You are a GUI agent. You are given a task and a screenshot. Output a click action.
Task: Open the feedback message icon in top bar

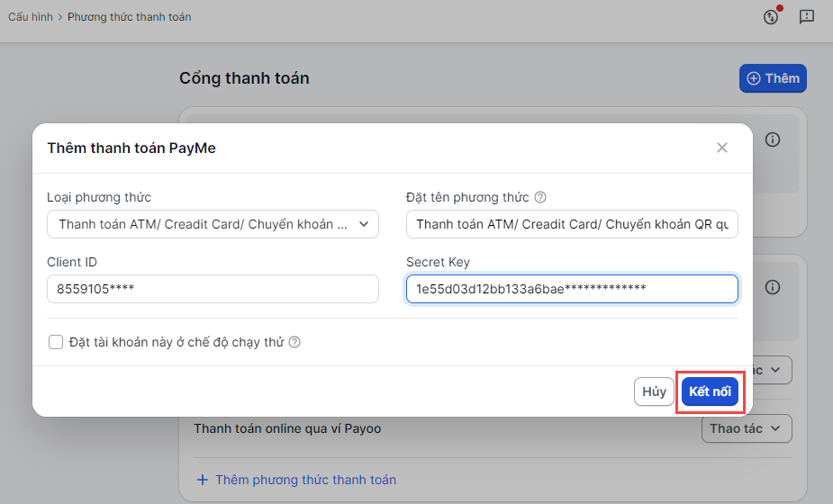click(x=807, y=16)
